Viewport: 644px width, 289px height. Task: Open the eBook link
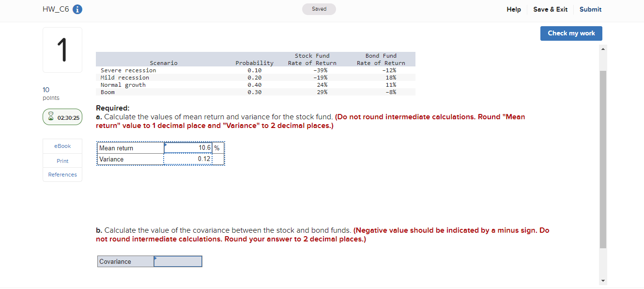(x=62, y=145)
